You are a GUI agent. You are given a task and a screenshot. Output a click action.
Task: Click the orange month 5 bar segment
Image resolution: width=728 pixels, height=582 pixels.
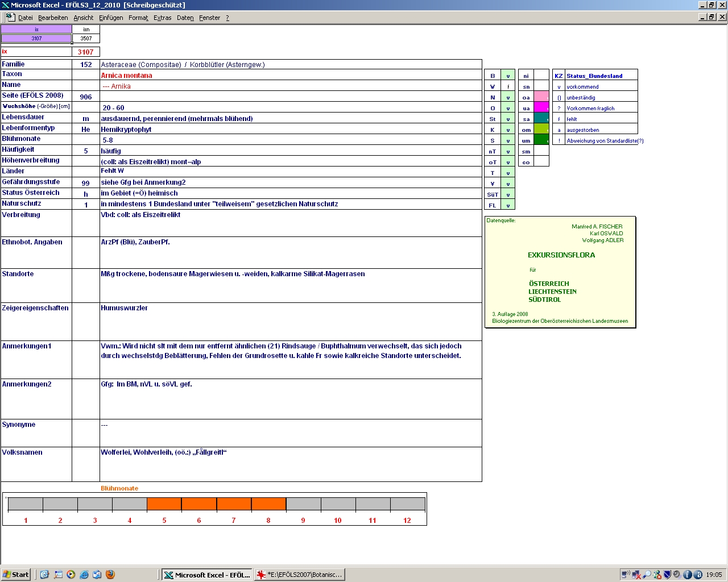164,504
